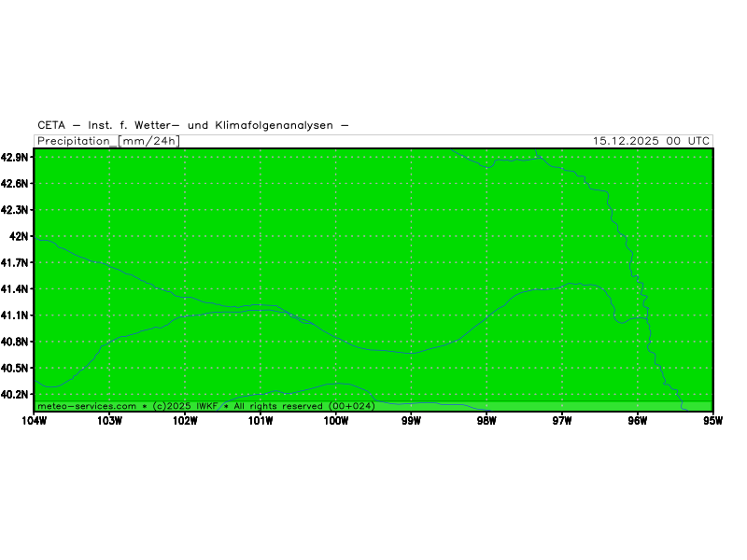Image resolution: width=747 pixels, height=560 pixels.
Task: Select the 98W longitude label
Action: (x=486, y=420)
